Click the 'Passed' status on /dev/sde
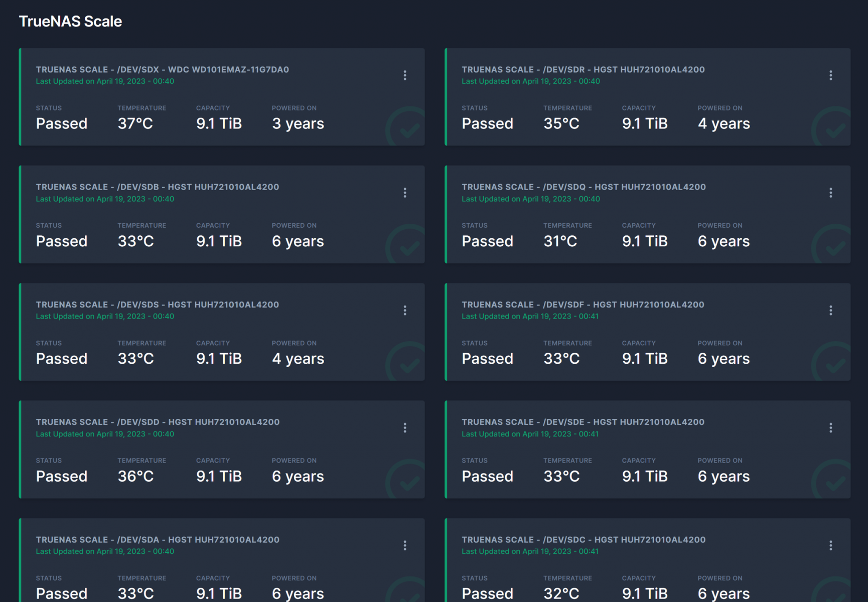Image resolution: width=868 pixels, height=602 pixels. click(488, 476)
